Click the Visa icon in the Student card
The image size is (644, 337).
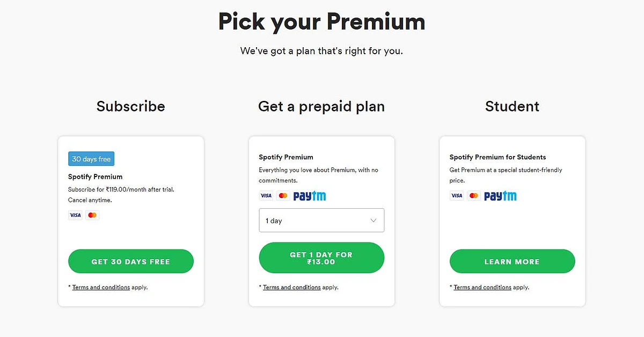click(x=457, y=196)
